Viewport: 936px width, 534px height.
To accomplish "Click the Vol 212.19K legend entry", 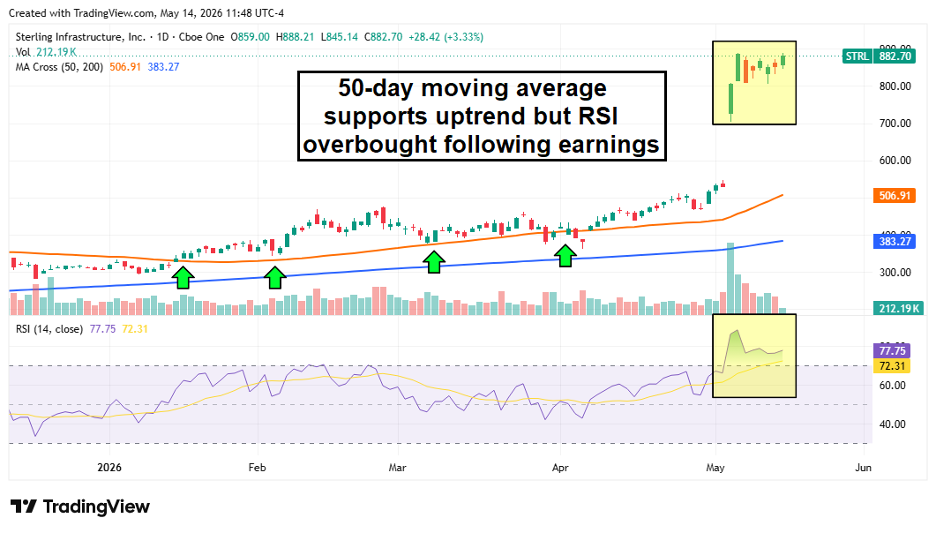I will 46,53.
